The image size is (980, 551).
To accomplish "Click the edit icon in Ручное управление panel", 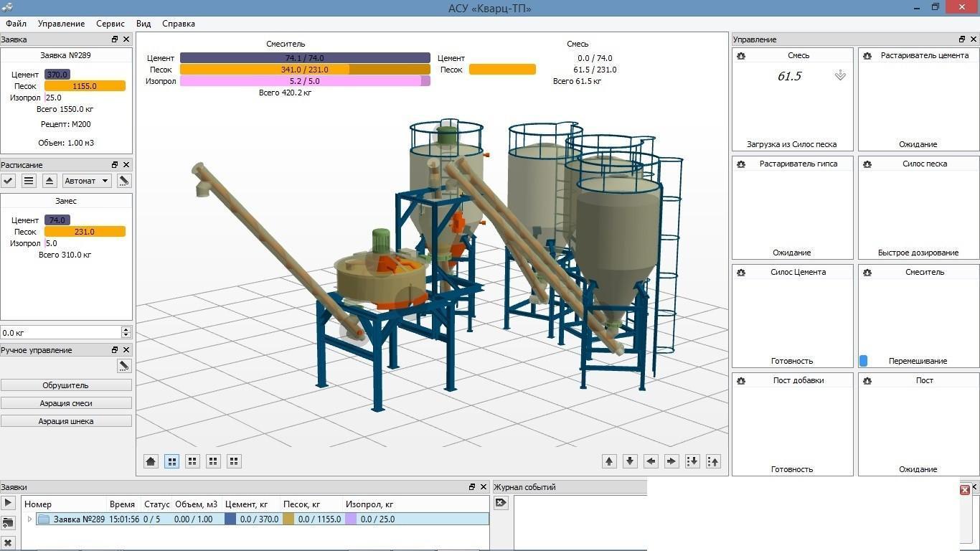I will pyautogui.click(x=124, y=366).
